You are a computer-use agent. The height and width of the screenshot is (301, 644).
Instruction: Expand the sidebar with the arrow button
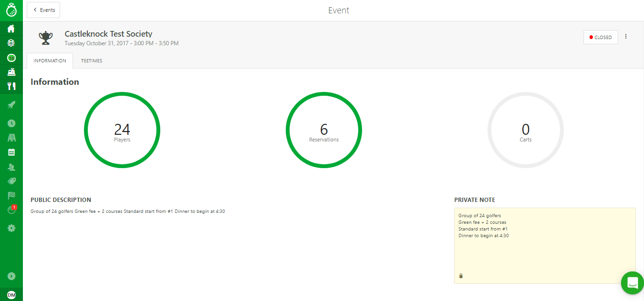coord(11,276)
